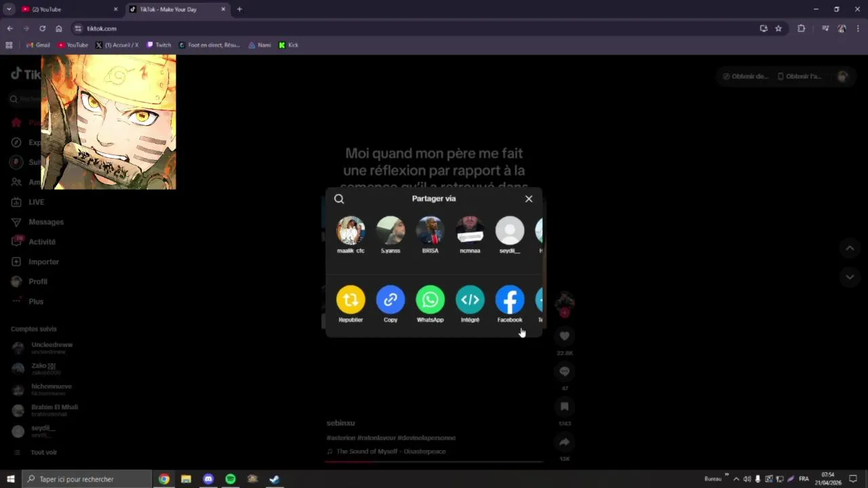This screenshot has height=488, width=868.
Task: Close the YouTube browser tab
Action: pos(115,9)
